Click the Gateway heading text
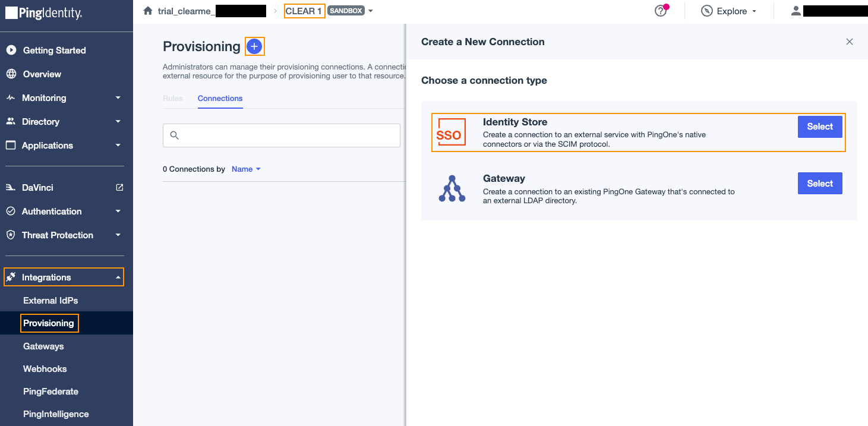Screen dimensions: 868x426 (504, 178)
